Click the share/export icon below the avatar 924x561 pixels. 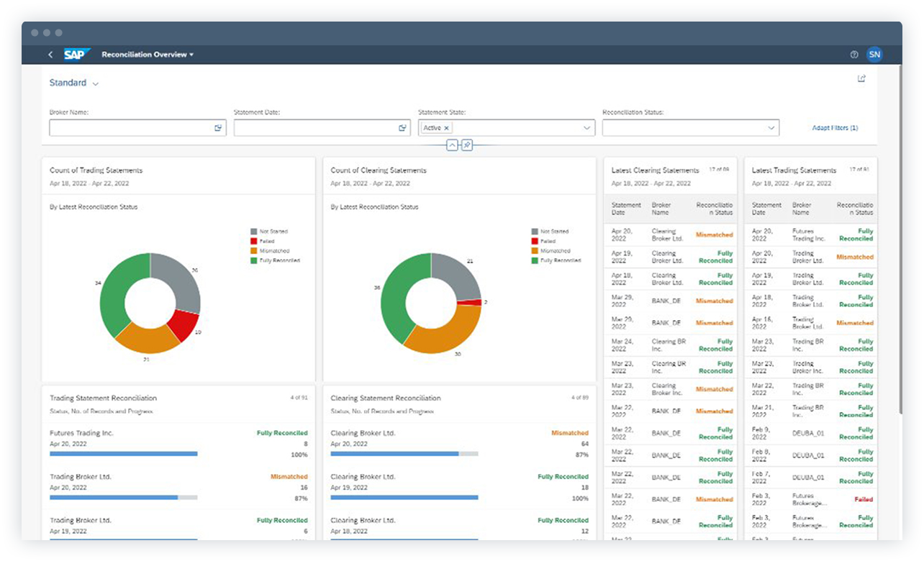(x=861, y=79)
